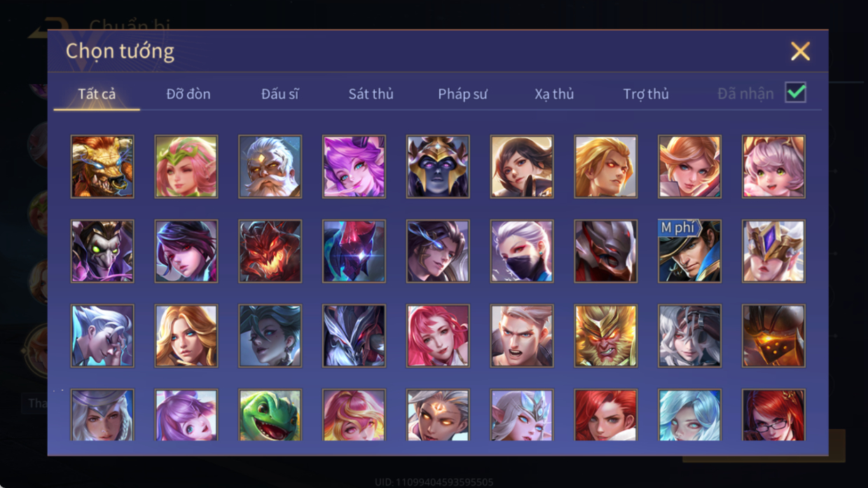Choose the masked silver-haired ninja hero
868x488 pixels.
(521, 251)
